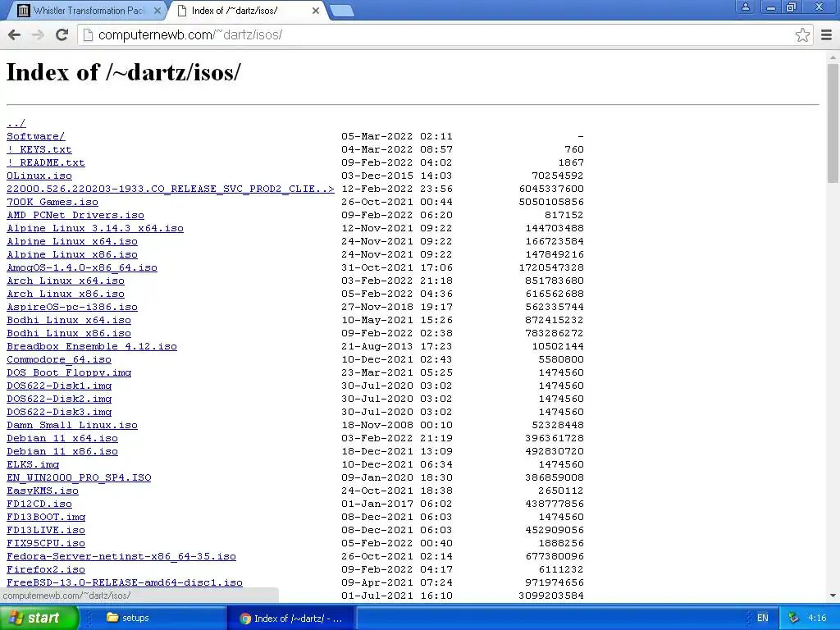Download Bodhi_Linux_x86.iso
Image resolution: width=840 pixels, height=630 pixels.
pos(69,333)
